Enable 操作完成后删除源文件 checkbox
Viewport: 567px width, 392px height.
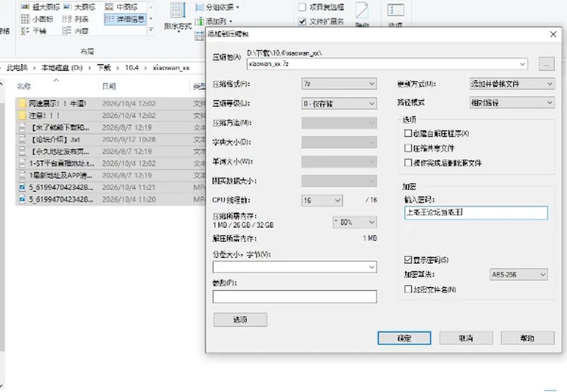point(408,162)
